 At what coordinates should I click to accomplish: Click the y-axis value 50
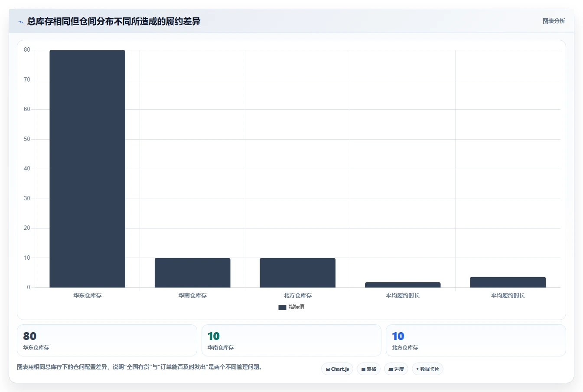tap(27, 139)
